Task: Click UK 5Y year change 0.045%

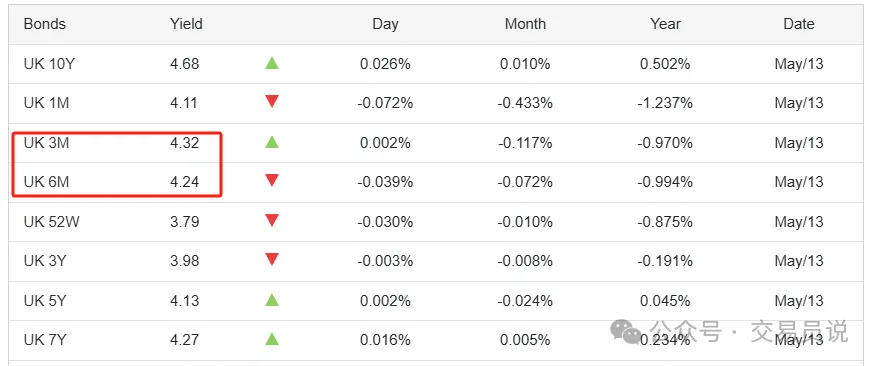Action: click(x=665, y=301)
